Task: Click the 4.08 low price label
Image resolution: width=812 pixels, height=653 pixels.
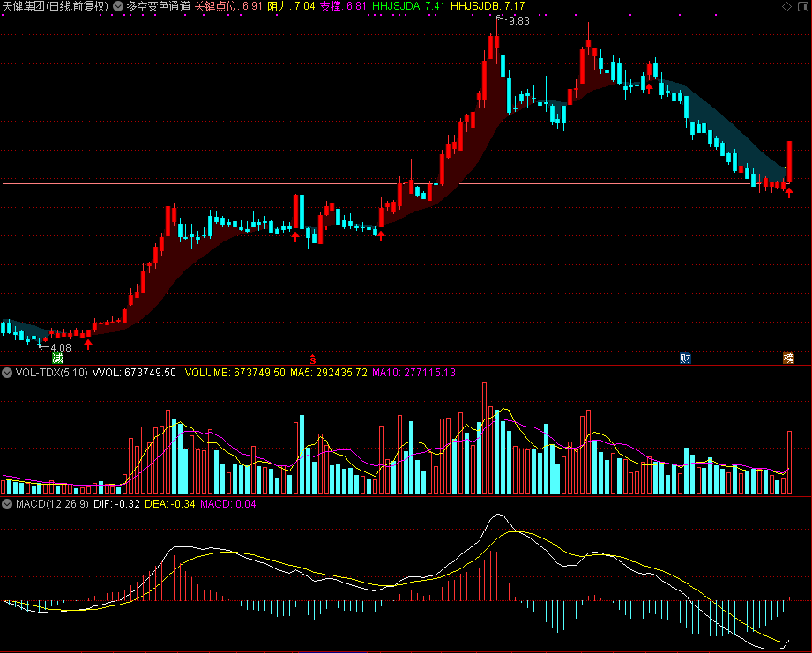Action: tap(61, 348)
